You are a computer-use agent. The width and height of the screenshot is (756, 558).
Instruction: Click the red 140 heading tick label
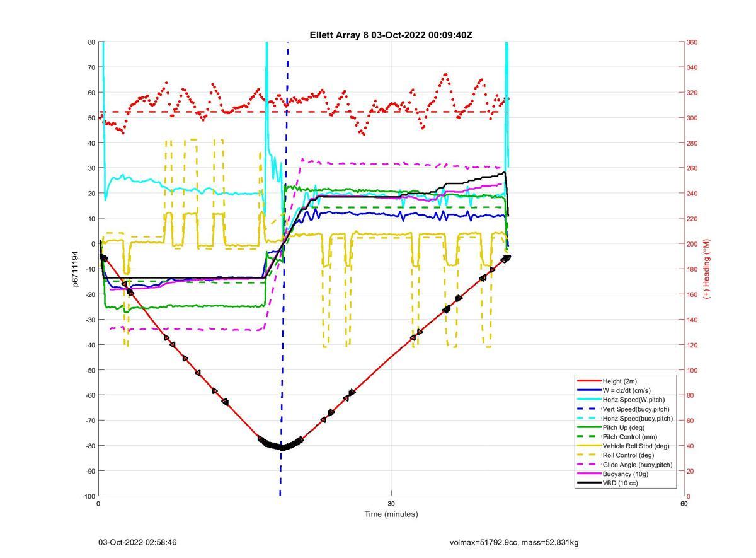click(x=692, y=320)
